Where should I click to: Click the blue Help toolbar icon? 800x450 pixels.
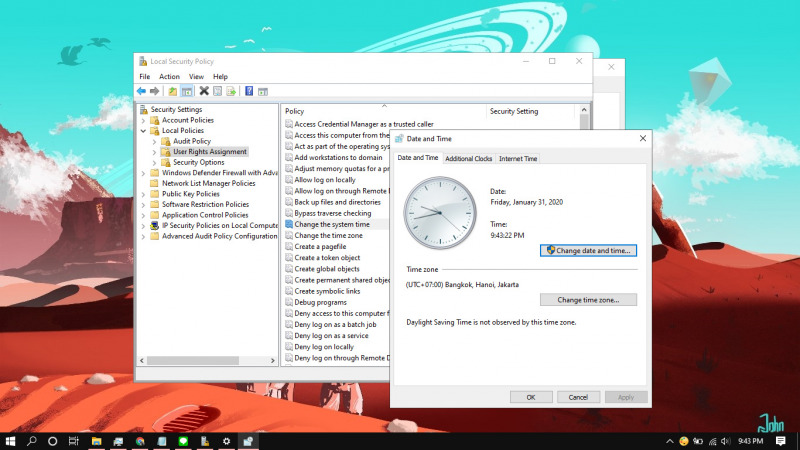[x=248, y=91]
